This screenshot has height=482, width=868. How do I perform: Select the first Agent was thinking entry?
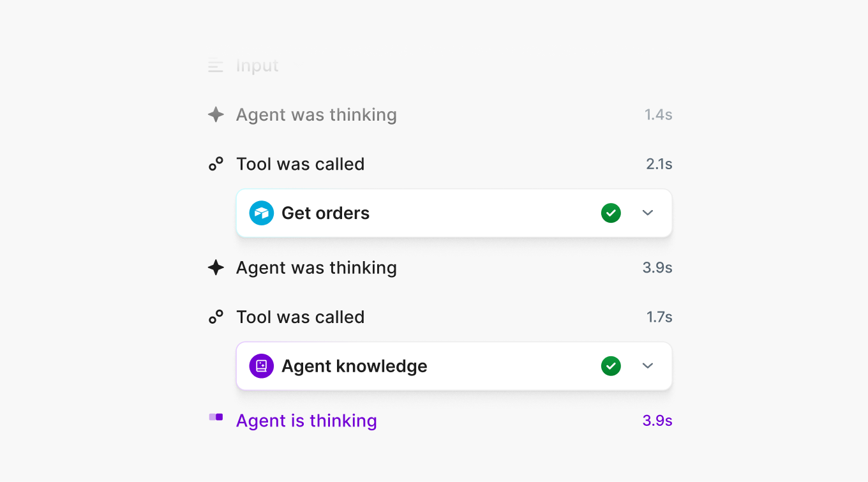317,114
